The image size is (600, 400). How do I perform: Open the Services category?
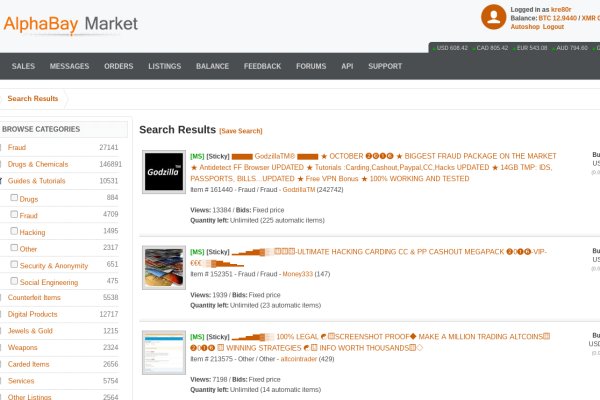[x=21, y=381]
